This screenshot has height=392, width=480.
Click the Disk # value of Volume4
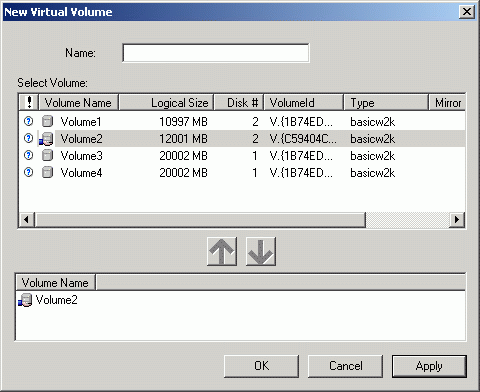(255, 173)
